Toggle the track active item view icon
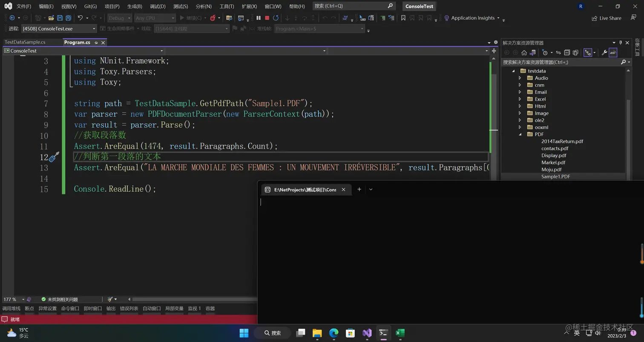Image resolution: width=644 pixels, height=342 pixels. (x=588, y=53)
